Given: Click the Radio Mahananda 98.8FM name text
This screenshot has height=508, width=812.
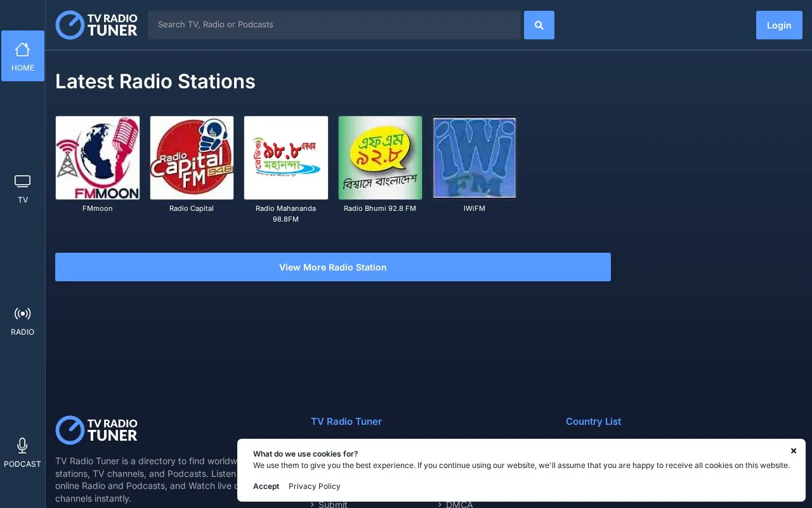Looking at the screenshot, I should pos(286,213).
